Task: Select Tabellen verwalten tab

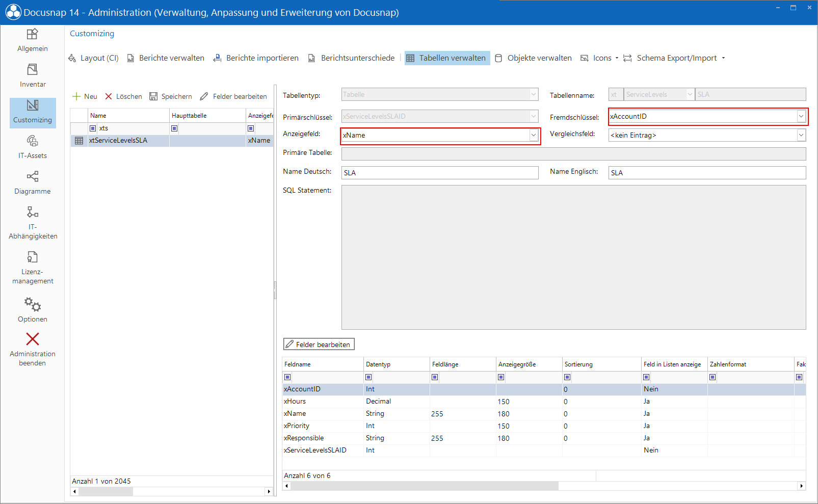Action: click(447, 58)
